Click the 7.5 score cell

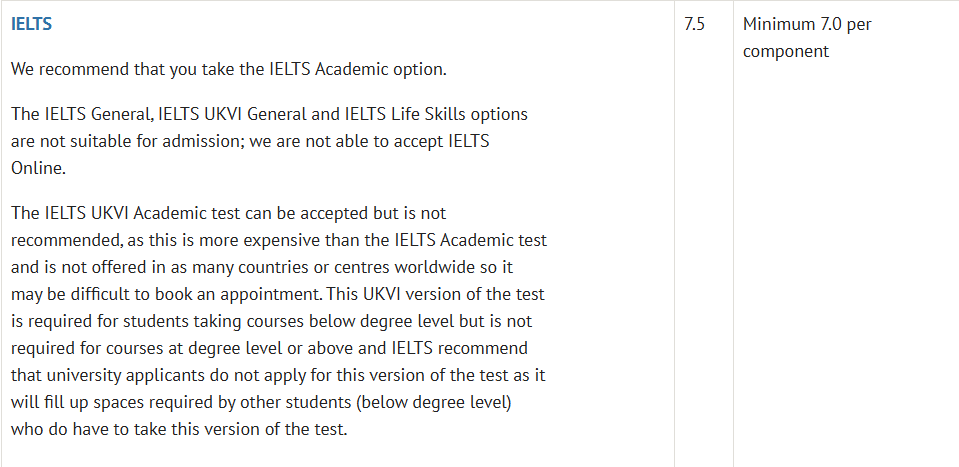694,24
